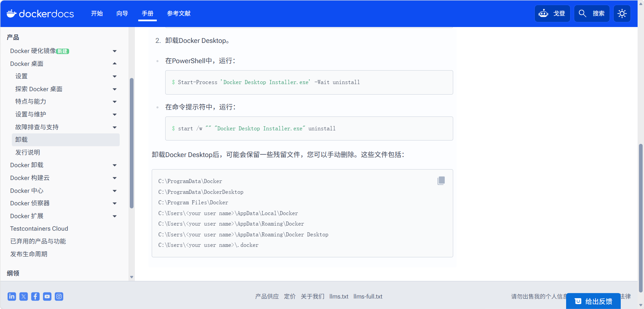Expand the Docker 侦察器 arrow
This screenshot has width=644, height=309.
pos(115,203)
